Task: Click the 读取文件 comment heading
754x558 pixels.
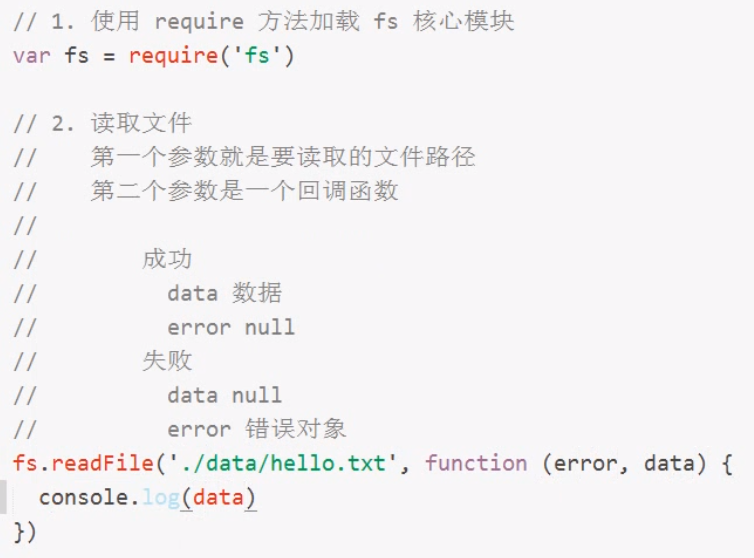Action: [x=140, y=123]
